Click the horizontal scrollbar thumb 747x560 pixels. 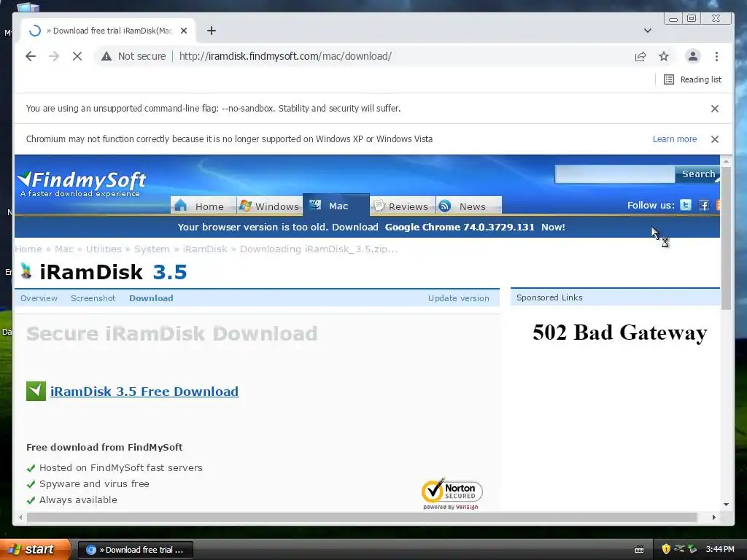click(362, 517)
